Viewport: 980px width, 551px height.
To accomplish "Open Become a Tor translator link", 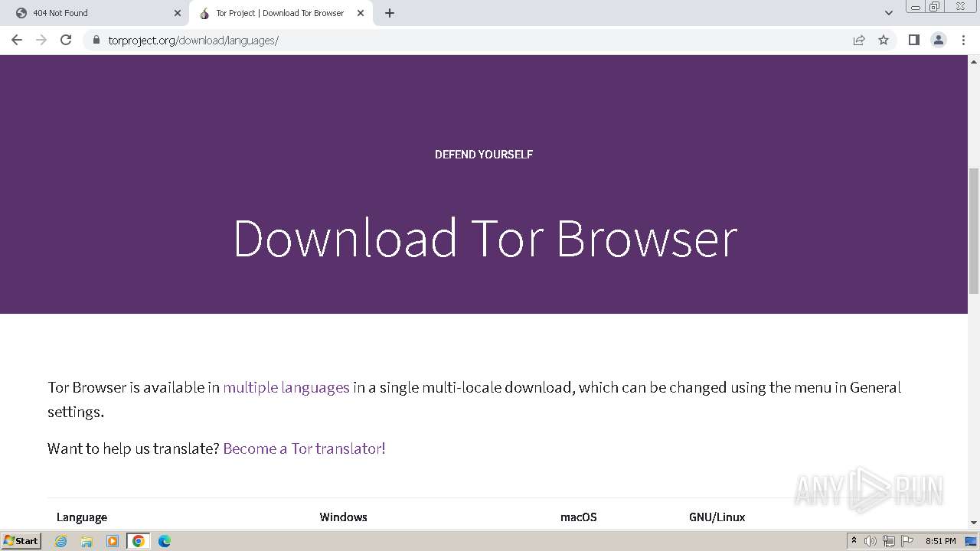I will pos(304,448).
